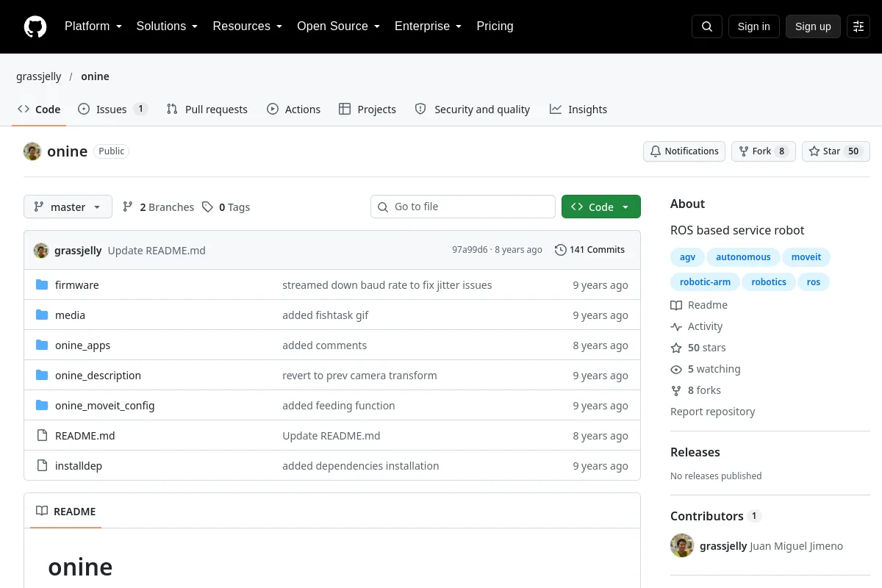Click the branch icon next to 2 Branches
This screenshot has width=882, height=588.
point(128,207)
